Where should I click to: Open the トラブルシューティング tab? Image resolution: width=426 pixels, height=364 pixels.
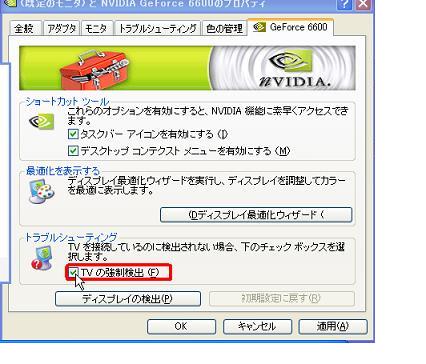point(158,28)
